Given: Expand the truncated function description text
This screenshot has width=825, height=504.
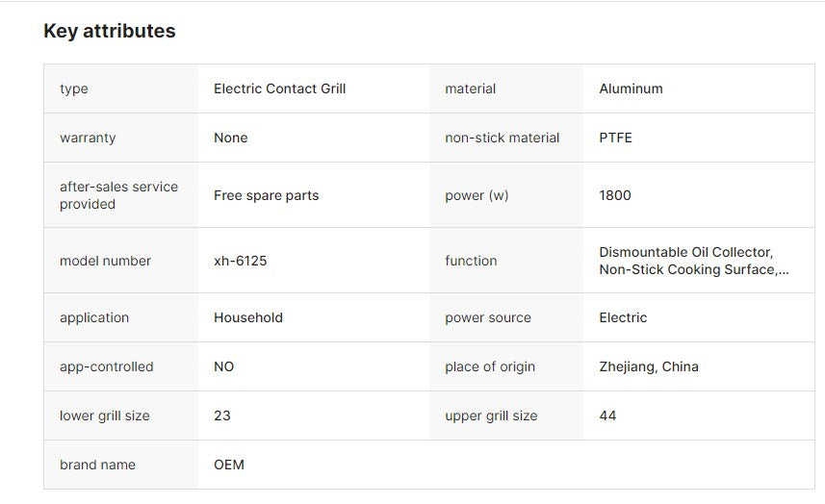Looking at the screenshot, I should coord(694,261).
